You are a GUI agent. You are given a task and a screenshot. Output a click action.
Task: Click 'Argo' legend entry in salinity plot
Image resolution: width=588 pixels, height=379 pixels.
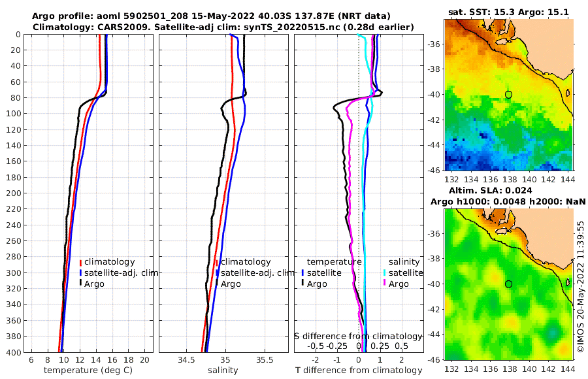pos(231,284)
